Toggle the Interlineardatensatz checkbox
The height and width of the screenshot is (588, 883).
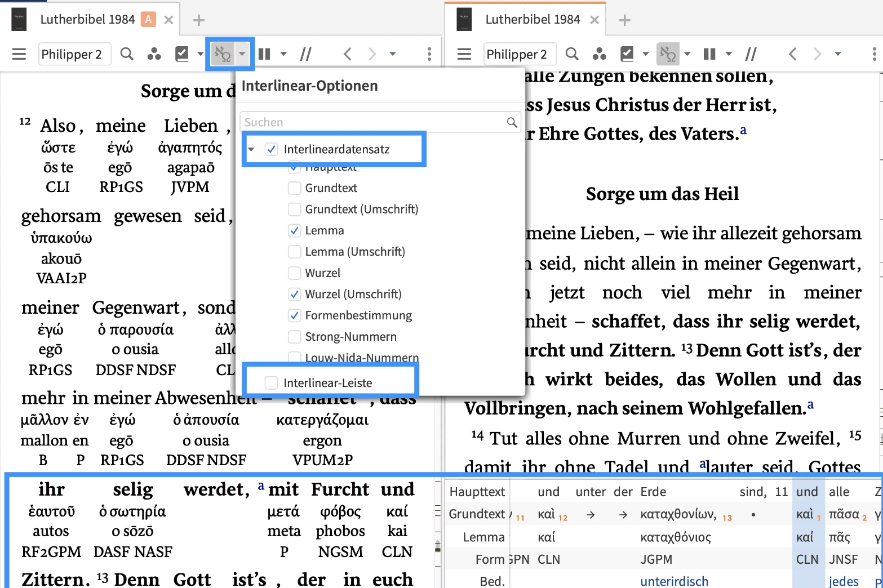272,149
